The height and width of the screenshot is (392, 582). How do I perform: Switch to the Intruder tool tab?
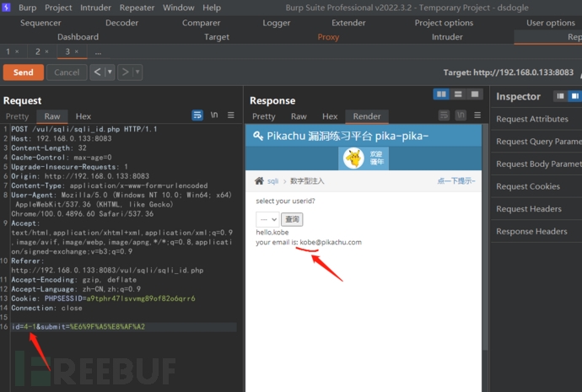(447, 37)
